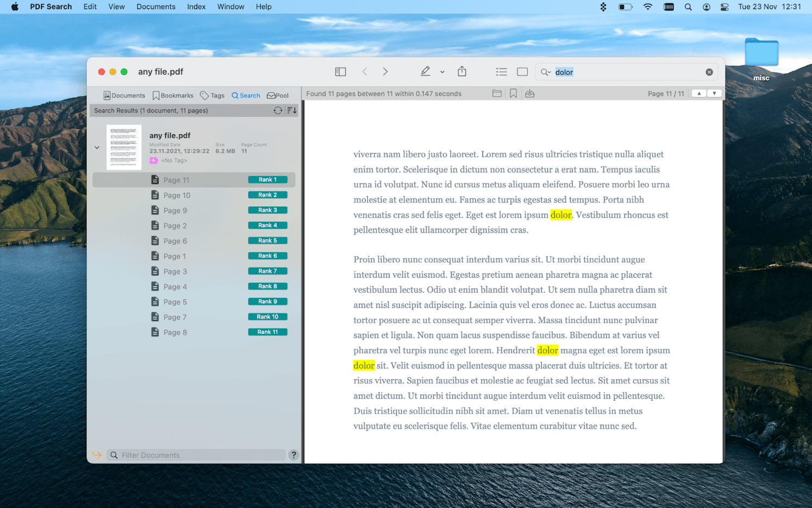The height and width of the screenshot is (508, 812).
Task: Open the search field magnifier dropdown
Action: pyautogui.click(x=546, y=72)
